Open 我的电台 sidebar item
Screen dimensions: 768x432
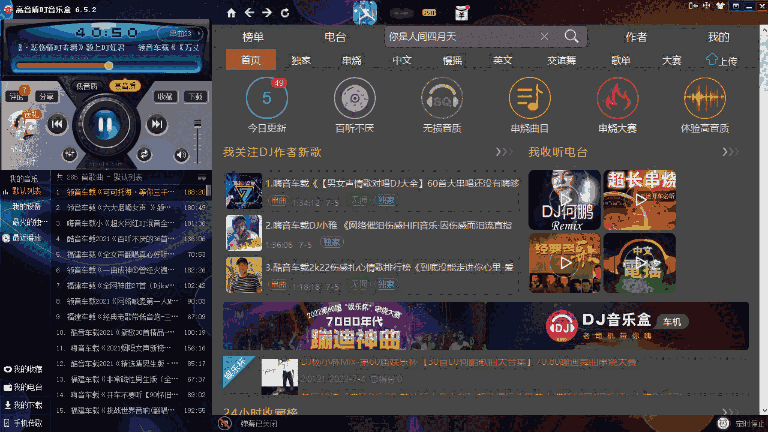23,387
